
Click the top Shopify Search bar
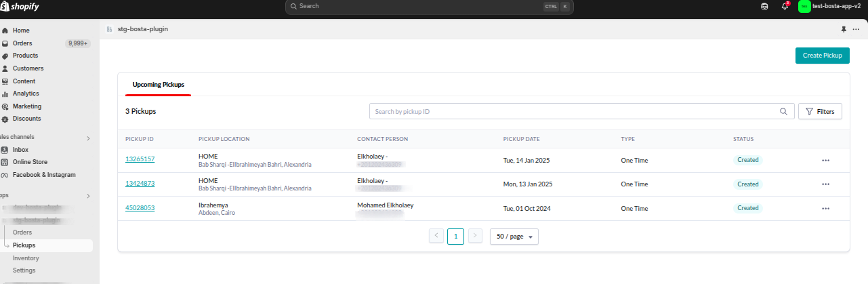[430, 6]
